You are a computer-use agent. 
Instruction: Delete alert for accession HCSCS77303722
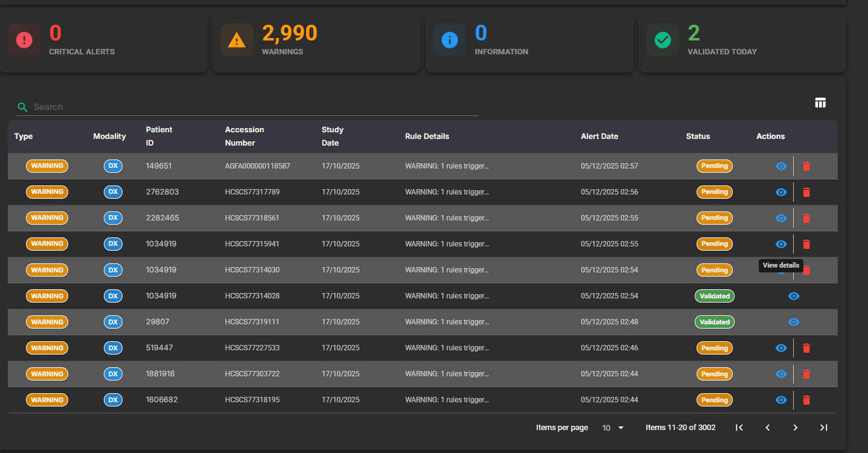click(x=806, y=374)
